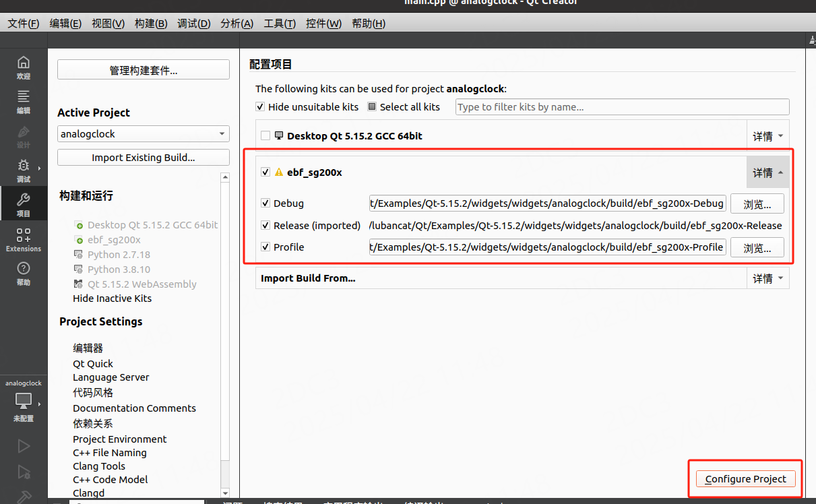Open the debug mode submenu arrow
Image resolution: width=816 pixels, height=504 pixels.
pyautogui.click(x=40, y=168)
